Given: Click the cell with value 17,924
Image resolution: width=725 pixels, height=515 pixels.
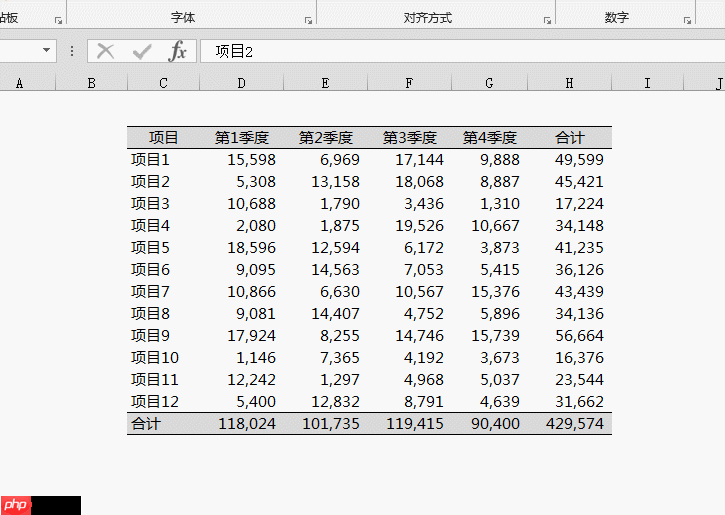Looking at the screenshot, I should coord(241,336).
